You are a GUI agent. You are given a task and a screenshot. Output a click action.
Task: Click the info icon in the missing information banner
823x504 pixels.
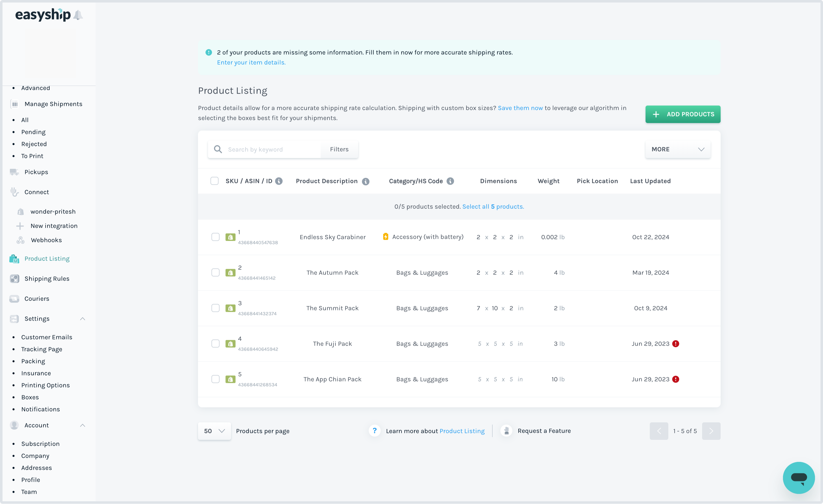(209, 53)
